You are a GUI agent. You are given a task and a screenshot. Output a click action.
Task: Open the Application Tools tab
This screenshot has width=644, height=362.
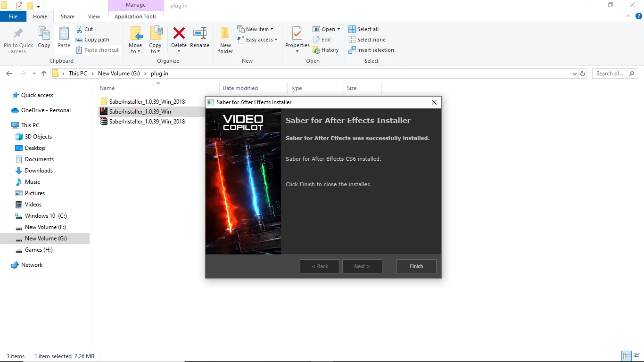(135, 16)
